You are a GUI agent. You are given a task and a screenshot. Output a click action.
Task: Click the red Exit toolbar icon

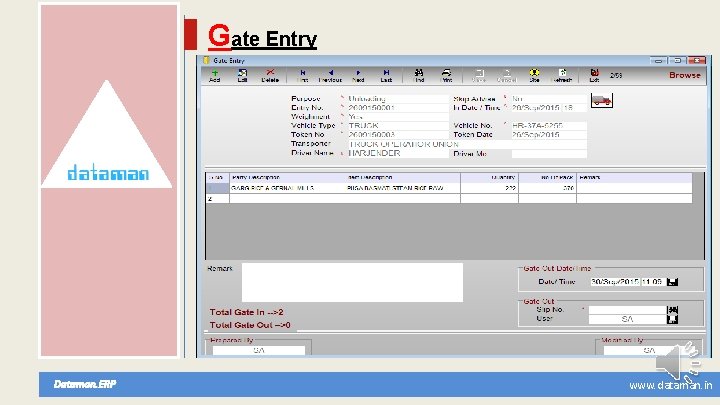coord(594,75)
